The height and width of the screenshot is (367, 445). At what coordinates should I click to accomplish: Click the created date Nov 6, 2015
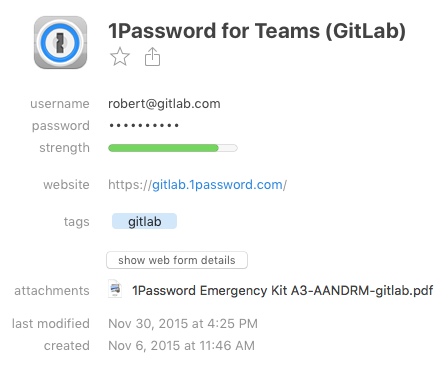tap(182, 346)
